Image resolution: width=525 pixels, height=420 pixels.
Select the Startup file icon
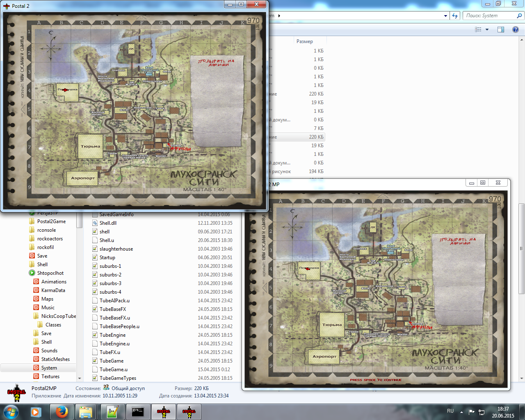(x=95, y=258)
